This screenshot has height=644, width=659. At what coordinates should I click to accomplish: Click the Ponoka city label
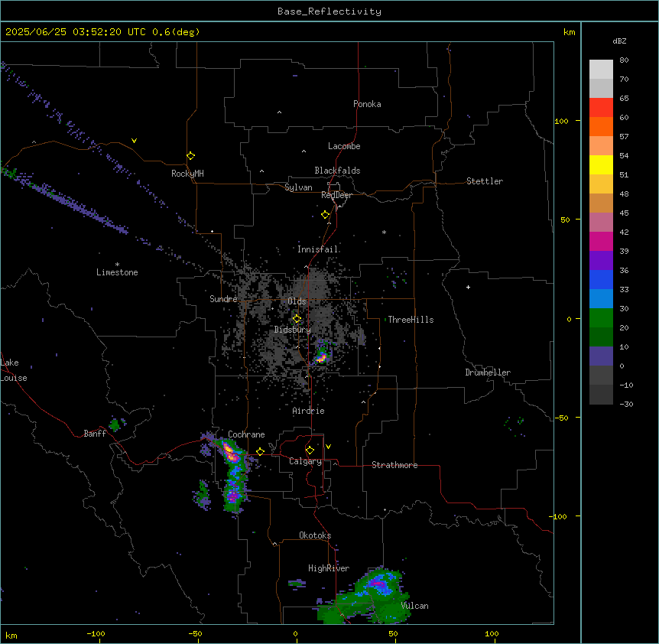[x=367, y=104]
